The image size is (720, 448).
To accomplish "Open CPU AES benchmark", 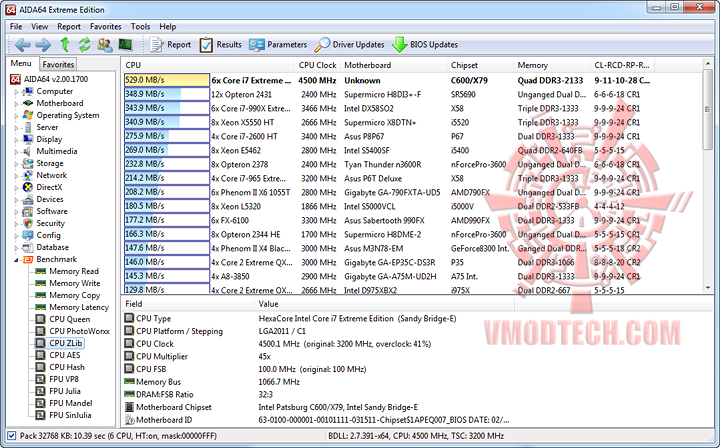I will click(x=65, y=355).
